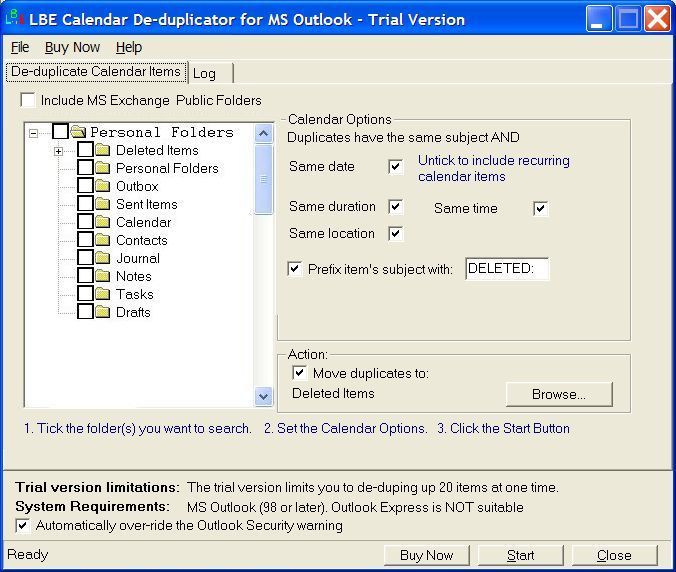Click the Tasks folder icon
Screen dimensions: 676x572
click(103, 294)
